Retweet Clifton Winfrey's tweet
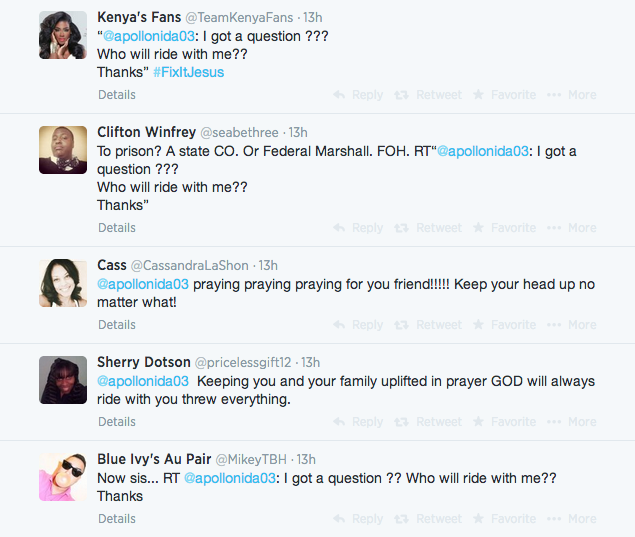 pyautogui.click(x=429, y=228)
